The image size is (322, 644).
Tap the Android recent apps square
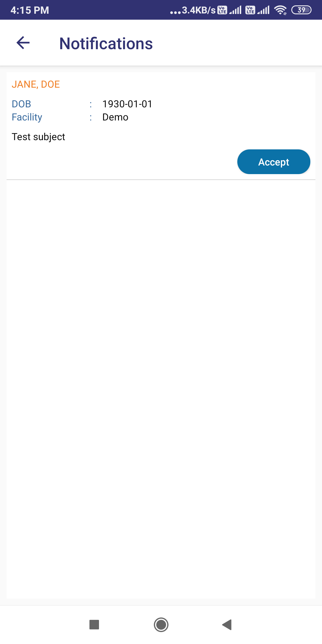click(94, 624)
